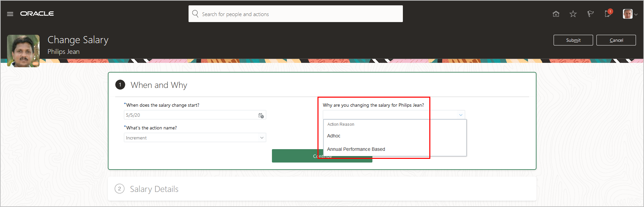Choose Annual Performance Based reason
This screenshot has width=644, height=207.
point(356,149)
